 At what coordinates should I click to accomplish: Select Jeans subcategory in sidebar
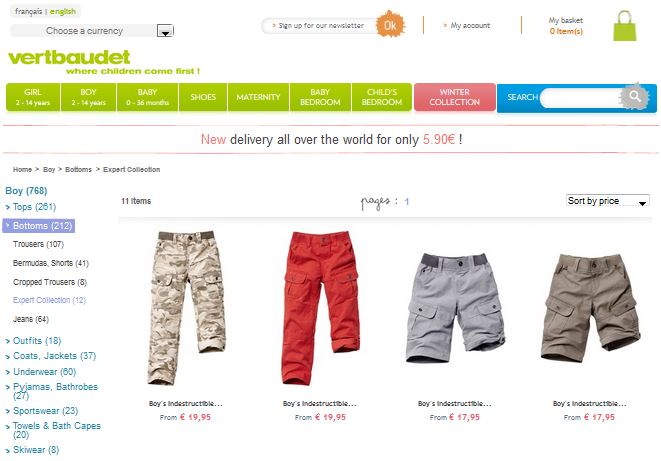[31, 319]
